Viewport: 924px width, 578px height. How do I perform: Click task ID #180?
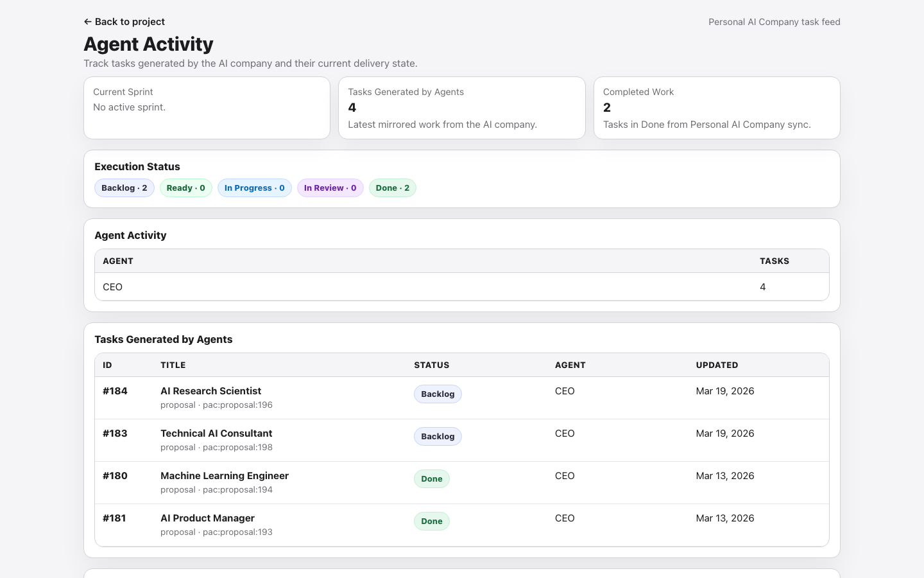pos(115,476)
